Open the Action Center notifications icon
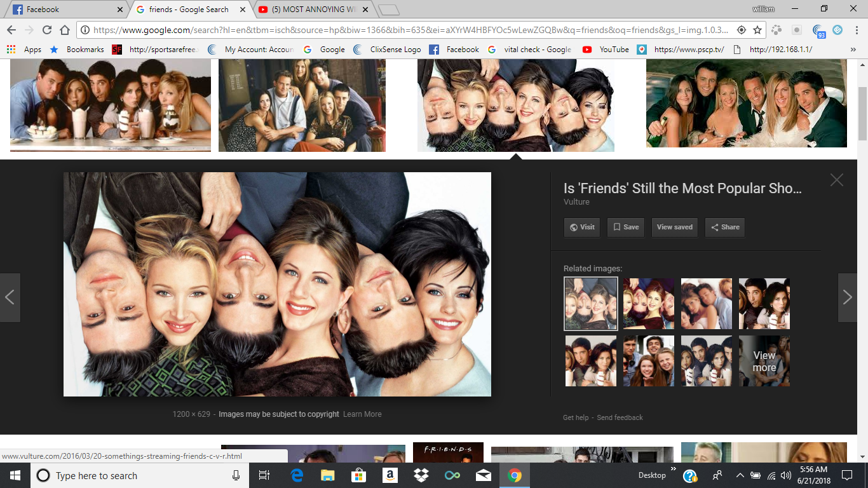 (846, 475)
